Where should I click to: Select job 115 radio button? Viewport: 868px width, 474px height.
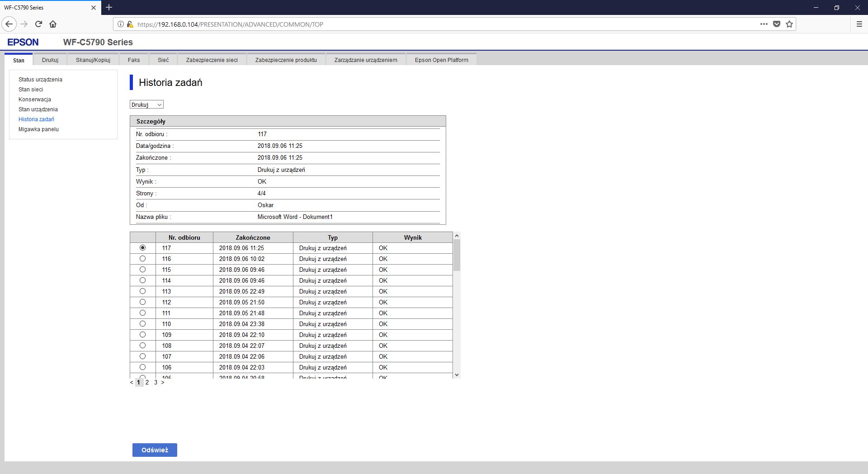[143, 270]
